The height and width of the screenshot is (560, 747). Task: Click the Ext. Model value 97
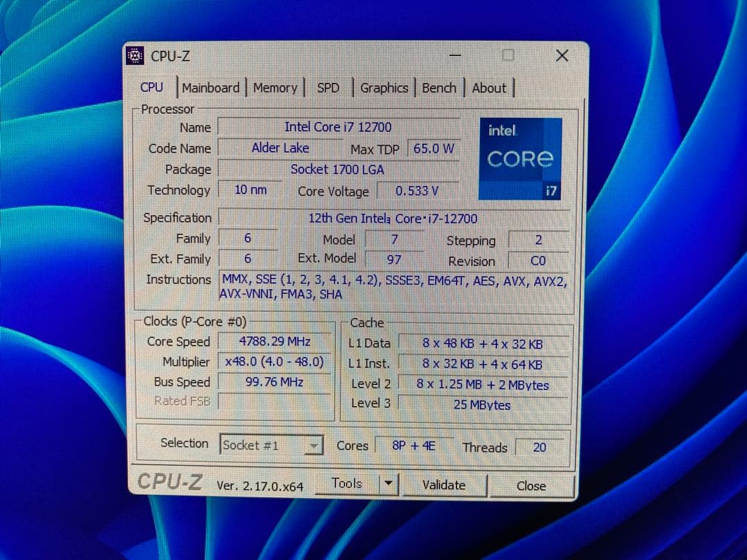tap(394, 259)
